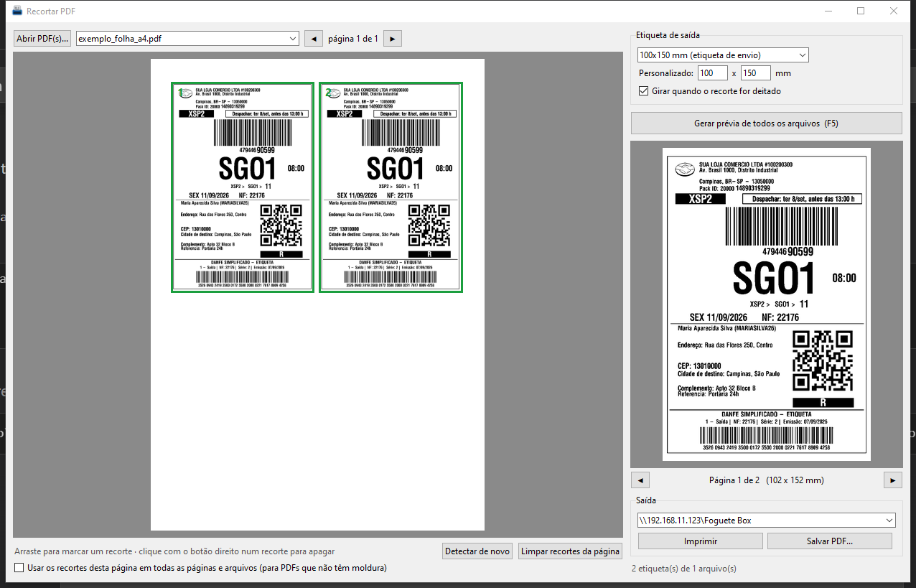Open the Foguete Box printer dropdown

767,520
